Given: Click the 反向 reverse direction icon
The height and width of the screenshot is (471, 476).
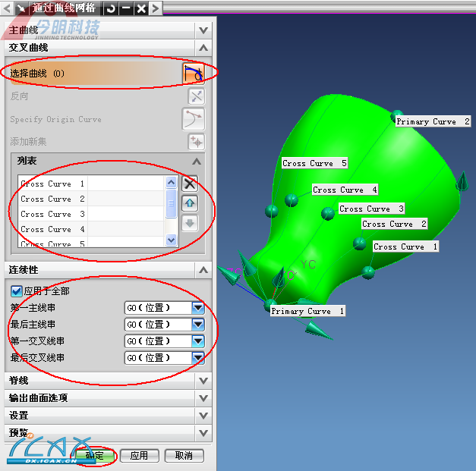Looking at the screenshot, I should (x=196, y=96).
